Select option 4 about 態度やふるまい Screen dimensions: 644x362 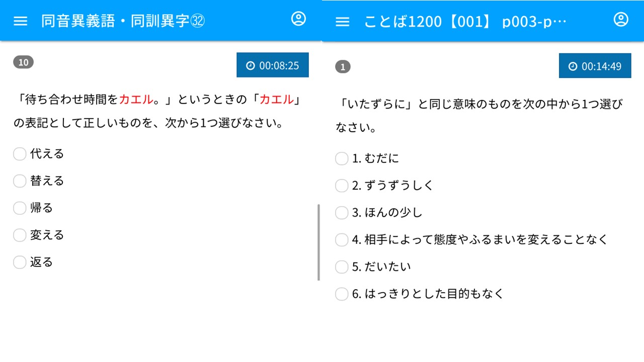[342, 240]
